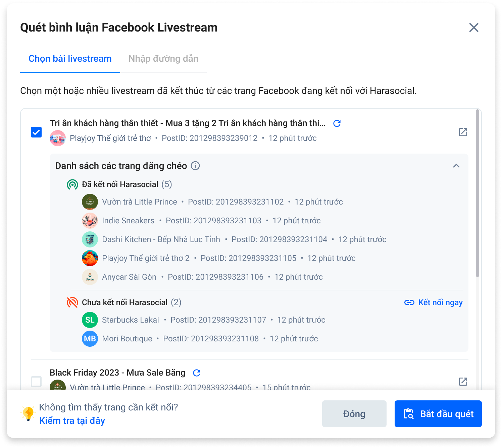Select the Dashi Kitchen - Bếp Nhà Lục Tỉnh name
Screen dimensions: 502x448
[161, 239]
